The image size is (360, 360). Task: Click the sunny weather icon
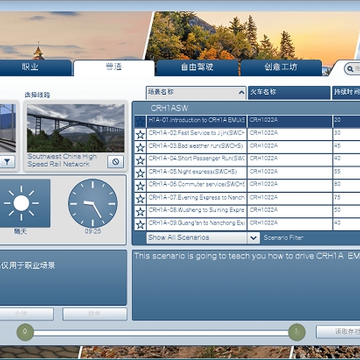click(x=22, y=203)
